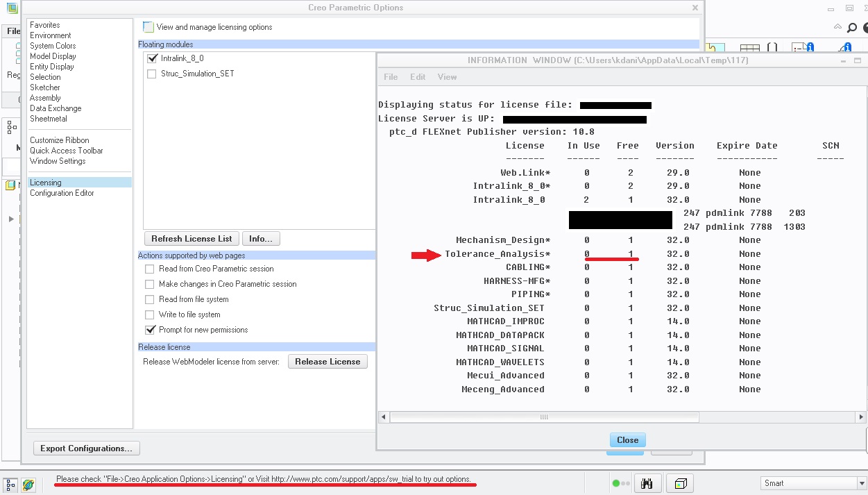Click the Info... button

click(261, 239)
